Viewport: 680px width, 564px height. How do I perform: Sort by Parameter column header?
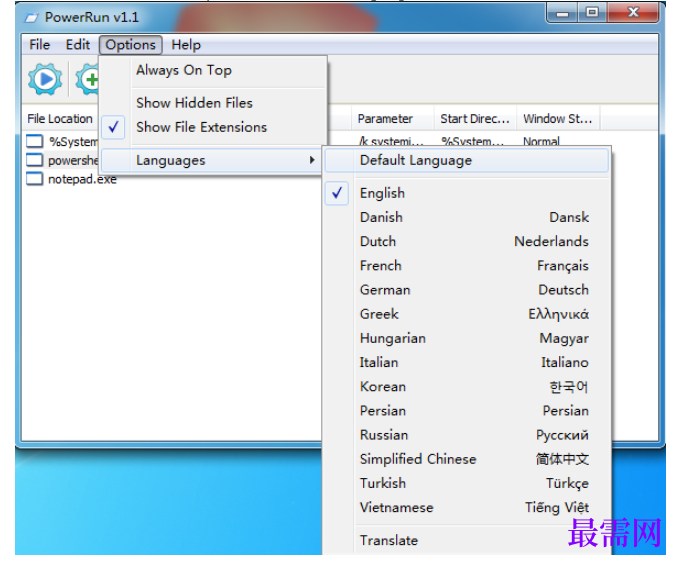point(392,119)
